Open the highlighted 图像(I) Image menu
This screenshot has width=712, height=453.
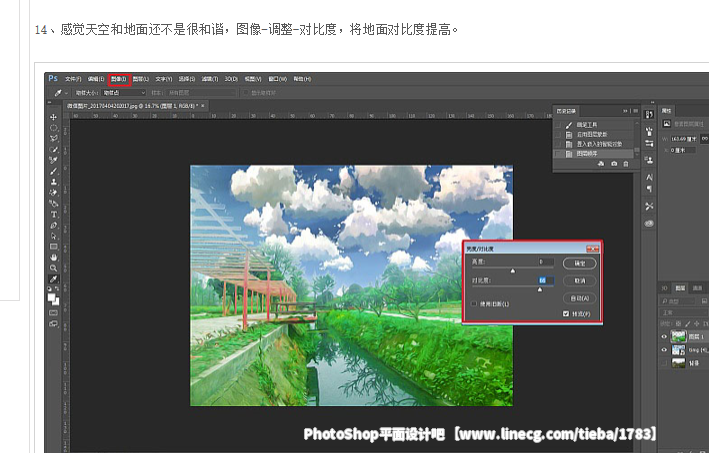click(x=119, y=79)
